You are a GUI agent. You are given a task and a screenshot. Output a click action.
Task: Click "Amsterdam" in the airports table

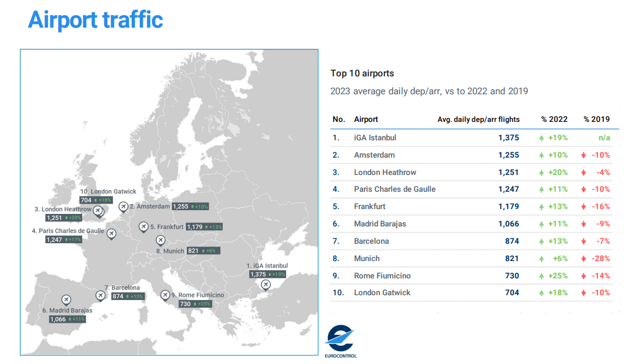[374, 155]
